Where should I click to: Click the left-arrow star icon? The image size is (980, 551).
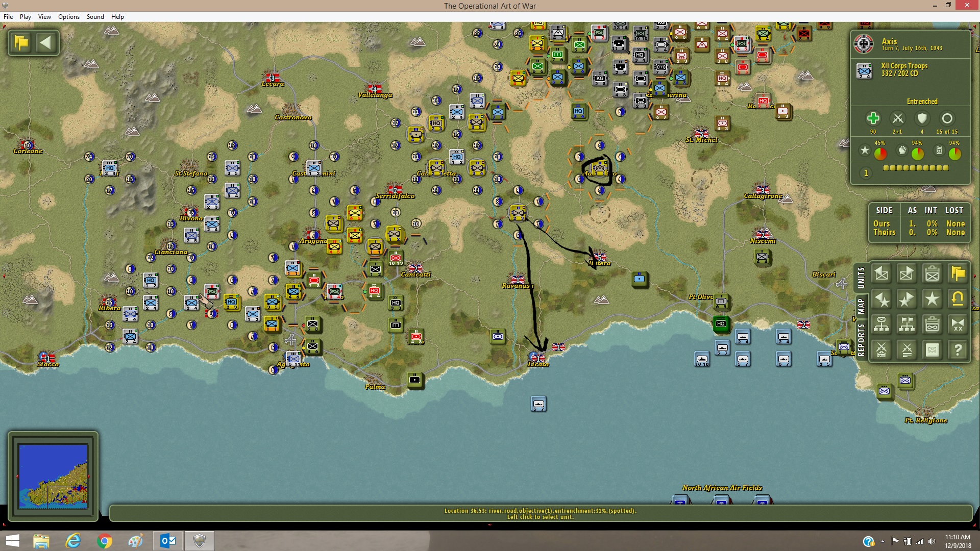tap(881, 299)
